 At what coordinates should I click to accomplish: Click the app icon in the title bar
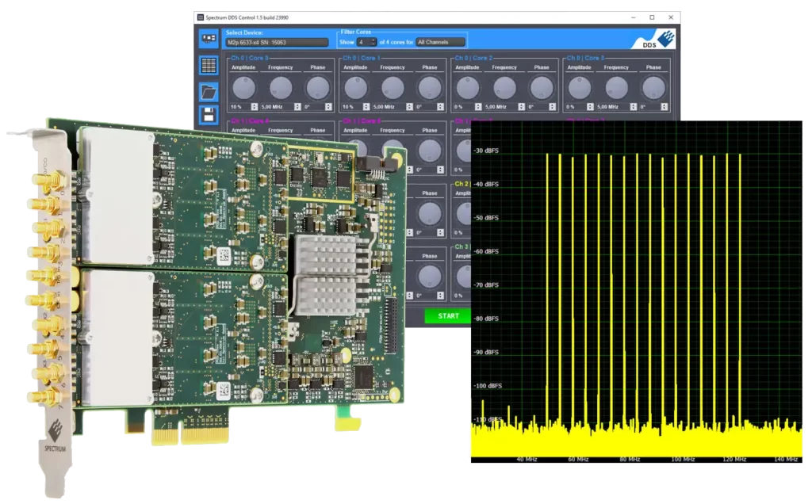click(x=201, y=17)
